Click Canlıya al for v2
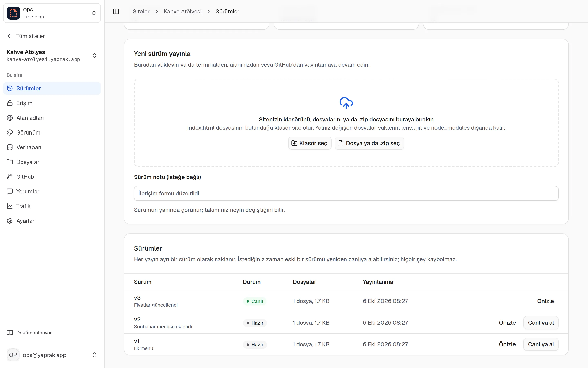The height and width of the screenshot is (368, 588). 541,322
